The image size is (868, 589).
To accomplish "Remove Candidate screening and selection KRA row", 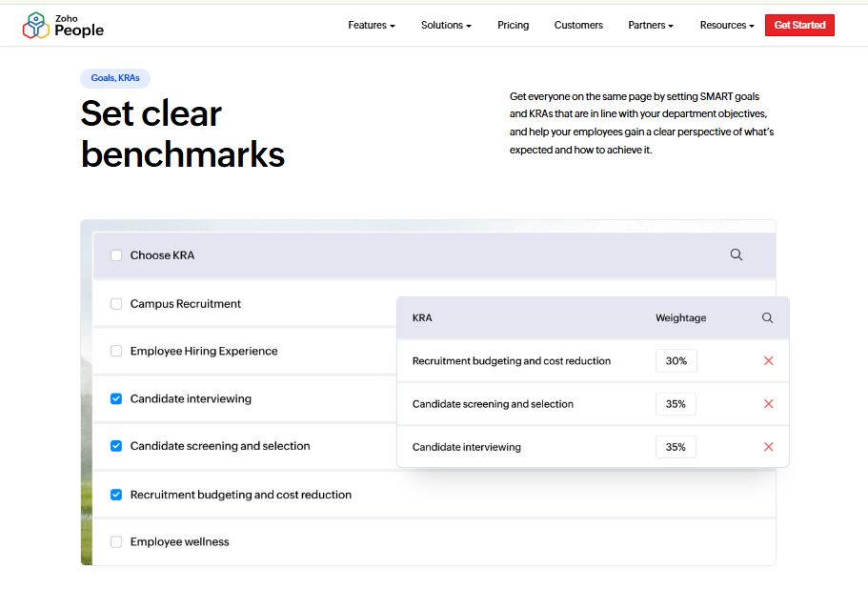I will tap(768, 404).
